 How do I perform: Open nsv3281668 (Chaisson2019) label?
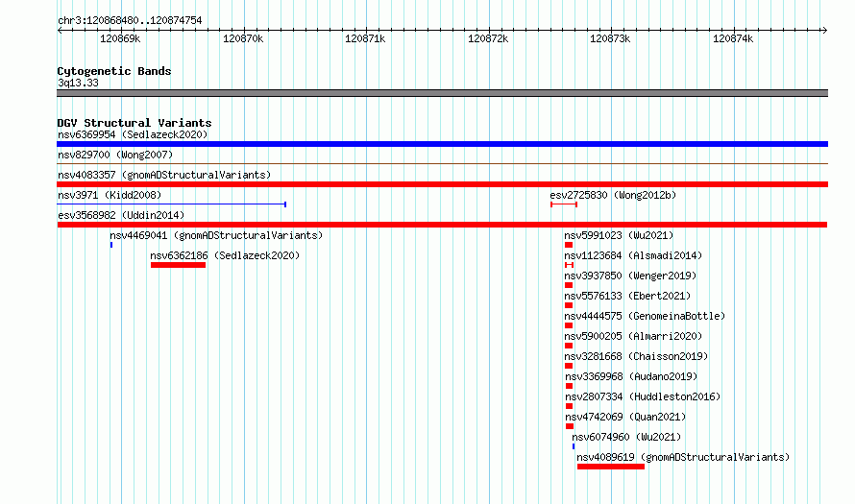tap(636, 356)
